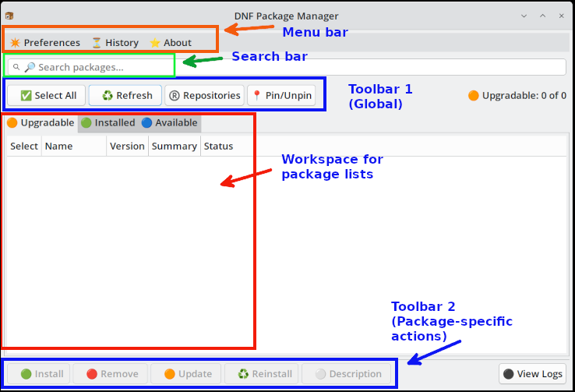Click the View Logs button
Image resolution: width=575 pixels, height=392 pixels.
pos(533,374)
